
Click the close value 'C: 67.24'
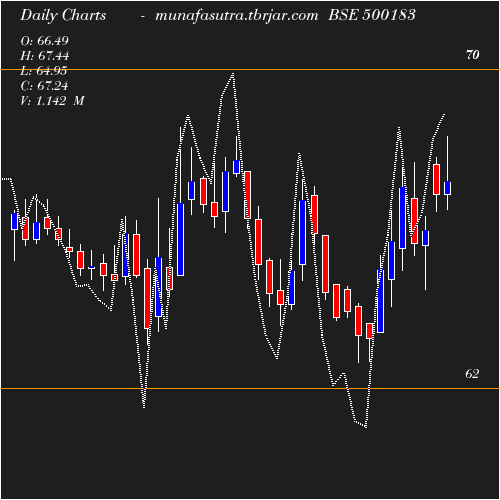(x=44, y=86)
